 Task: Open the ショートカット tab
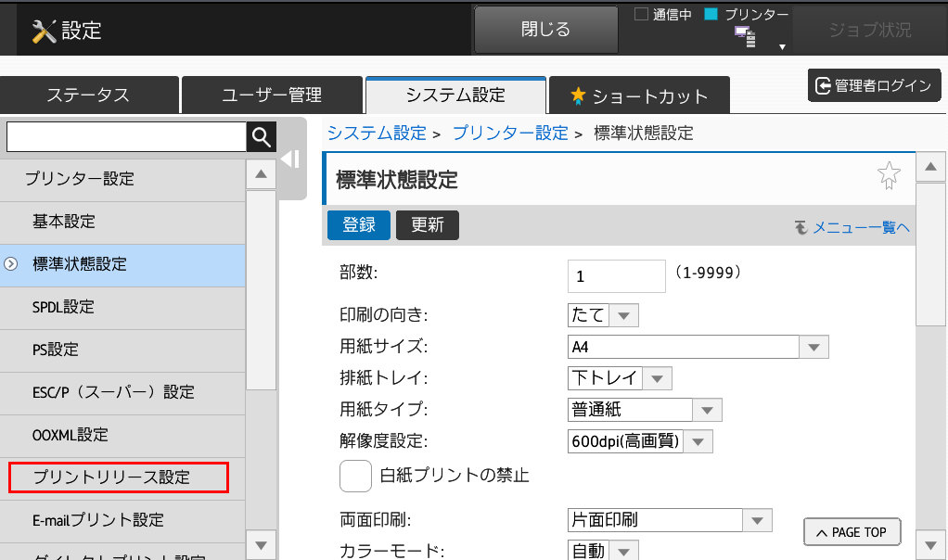(639, 95)
